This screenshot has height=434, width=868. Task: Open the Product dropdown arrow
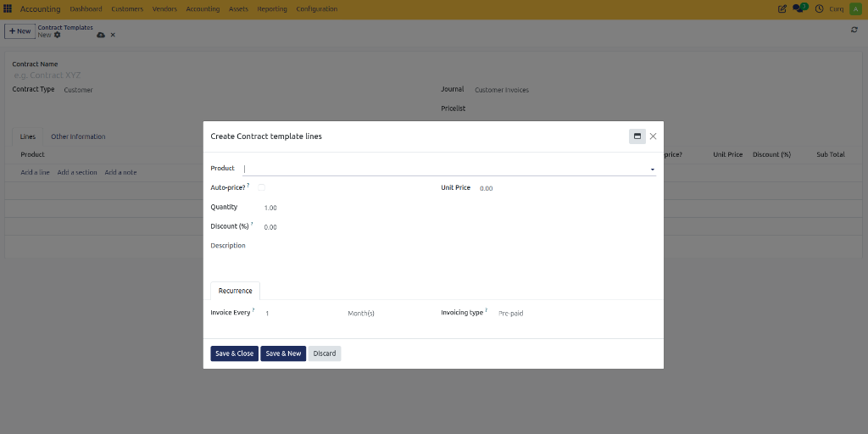[652, 169]
